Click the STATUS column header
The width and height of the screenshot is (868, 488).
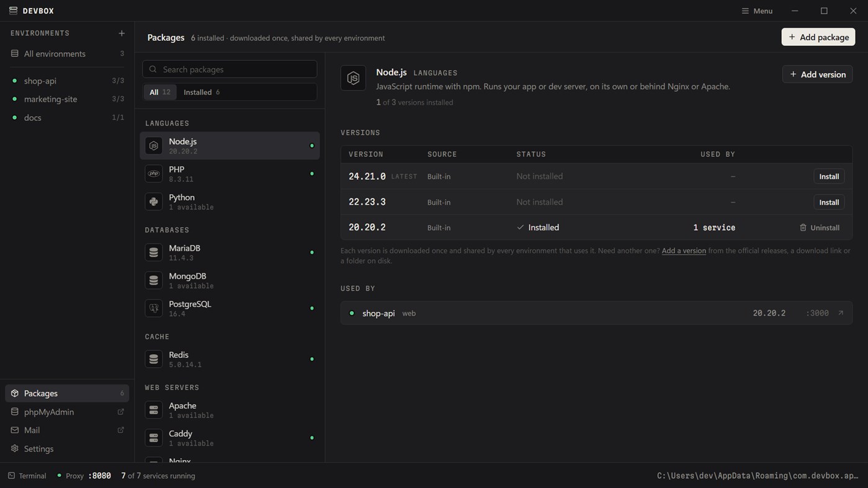[531, 154]
